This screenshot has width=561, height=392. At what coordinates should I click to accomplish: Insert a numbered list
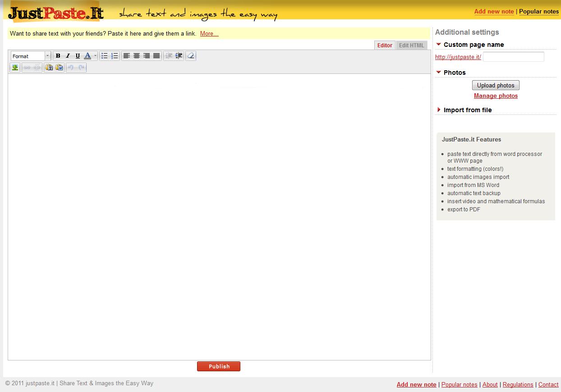click(114, 55)
